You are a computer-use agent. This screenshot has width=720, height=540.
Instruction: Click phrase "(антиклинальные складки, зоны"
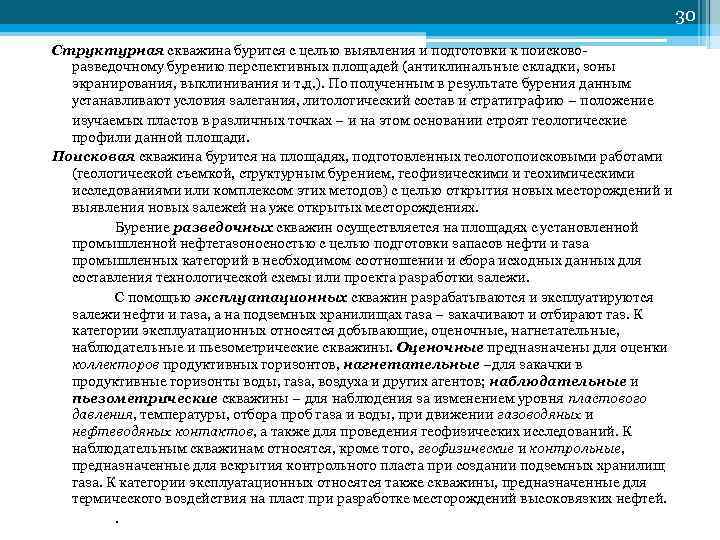point(508,68)
